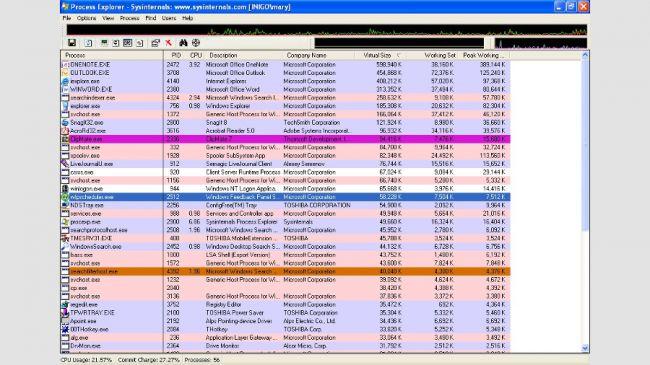Image resolution: width=650 pixels, height=365 pixels.
Task: Sort by the Company Name column header
Action: click(318, 55)
